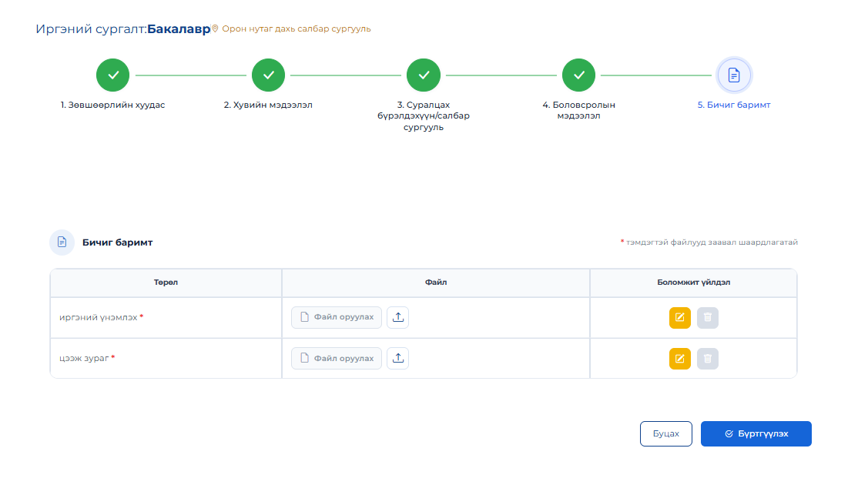The width and height of the screenshot is (868, 485).
Task: Click step 2 Хувийн мэдээлэл checkmark circle
Action: [269, 75]
